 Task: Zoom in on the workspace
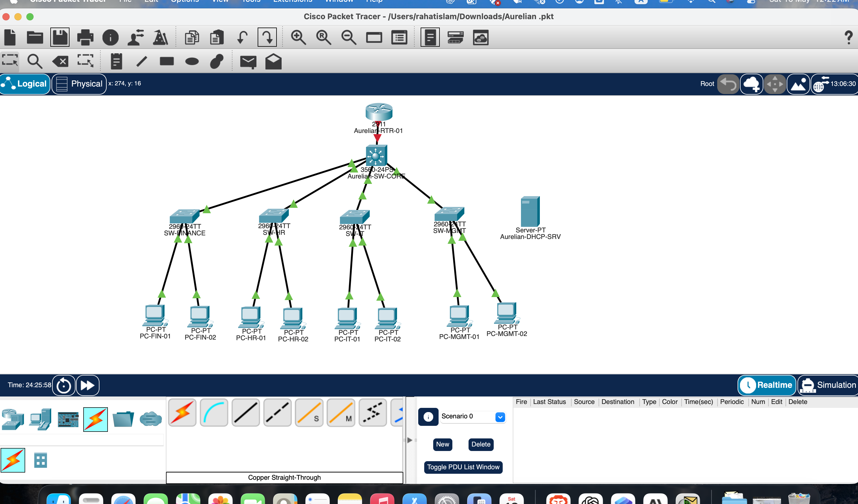(298, 37)
